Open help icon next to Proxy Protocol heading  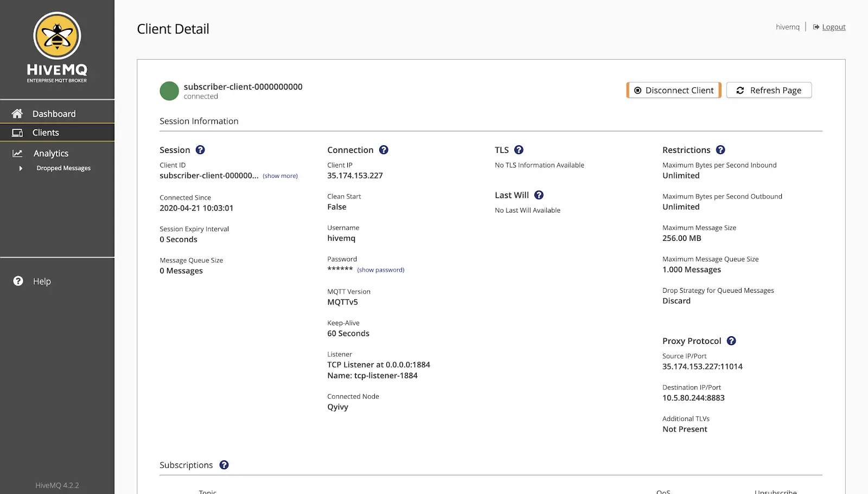tap(731, 341)
